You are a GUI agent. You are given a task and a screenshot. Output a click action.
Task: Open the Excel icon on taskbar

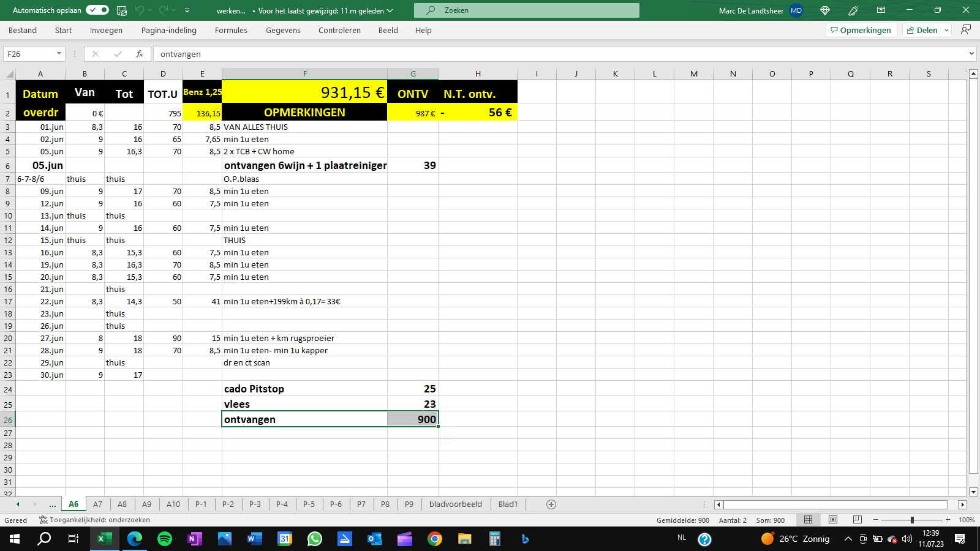point(105,539)
